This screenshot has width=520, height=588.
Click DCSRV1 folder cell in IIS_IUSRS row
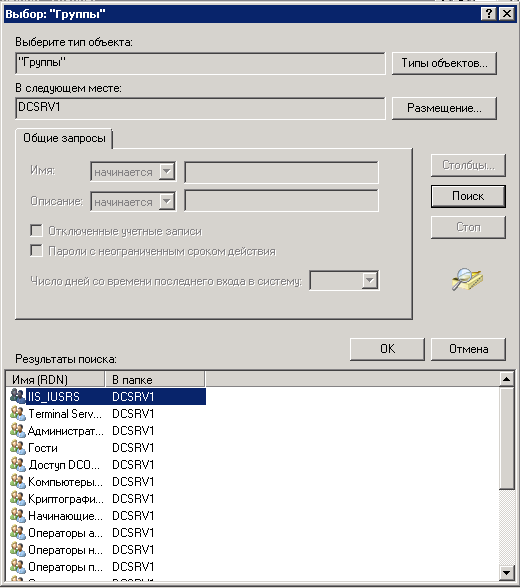[x=133, y=397]
